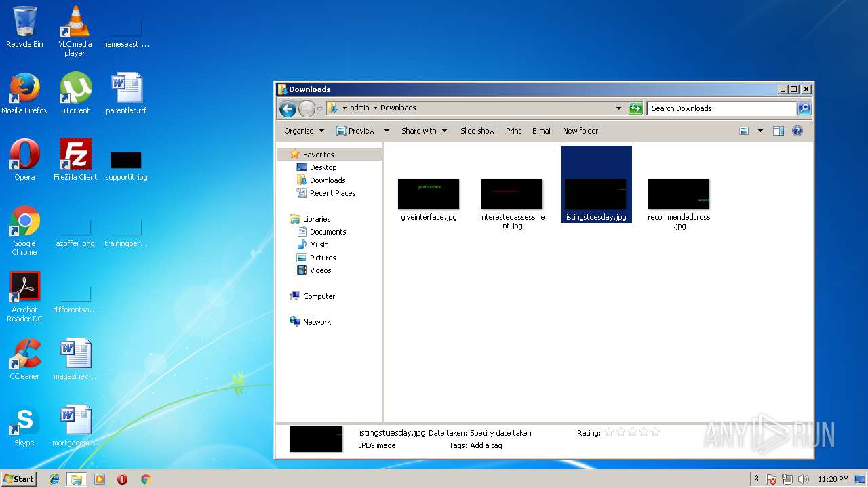Change view using the views icon
The width and height of the screenshot is (868, 488).
tap(744, 131)
